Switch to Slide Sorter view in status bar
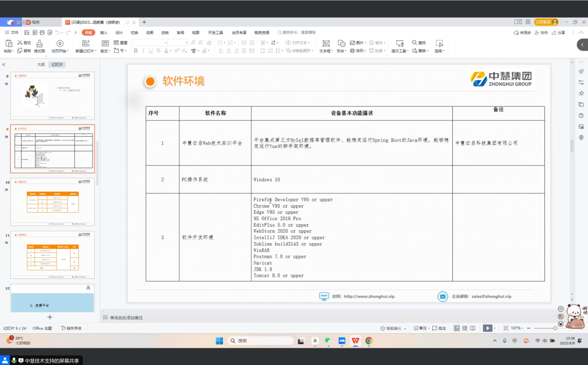 pos(465,328)
